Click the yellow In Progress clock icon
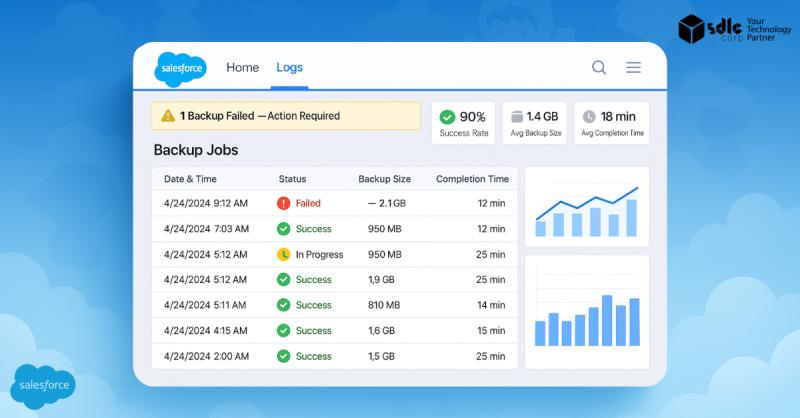Screen dimensions: 800x418 [x=283, y=254]
